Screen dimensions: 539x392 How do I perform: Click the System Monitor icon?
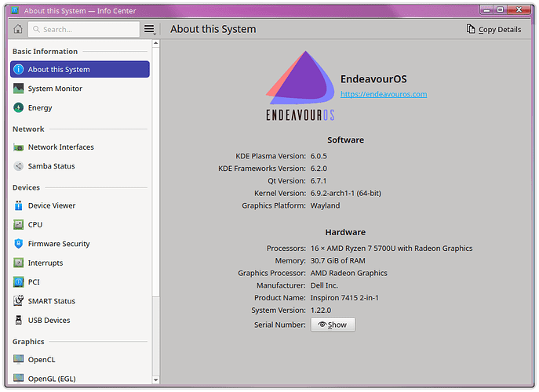pos(19,89)
